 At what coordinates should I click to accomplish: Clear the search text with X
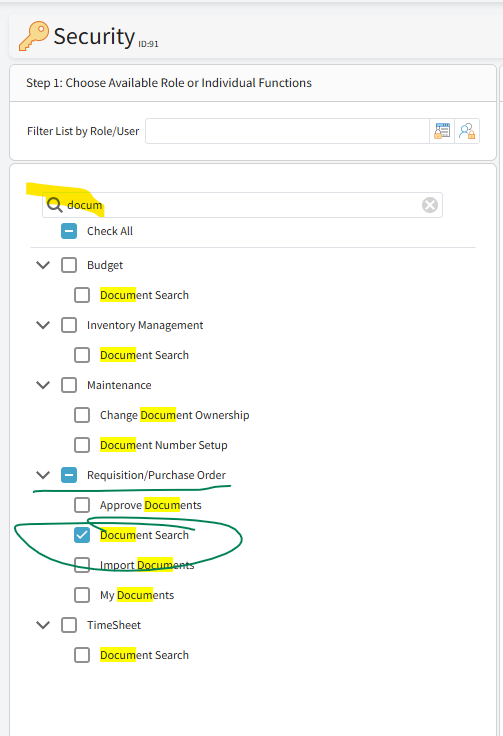(x=430, y=205)
